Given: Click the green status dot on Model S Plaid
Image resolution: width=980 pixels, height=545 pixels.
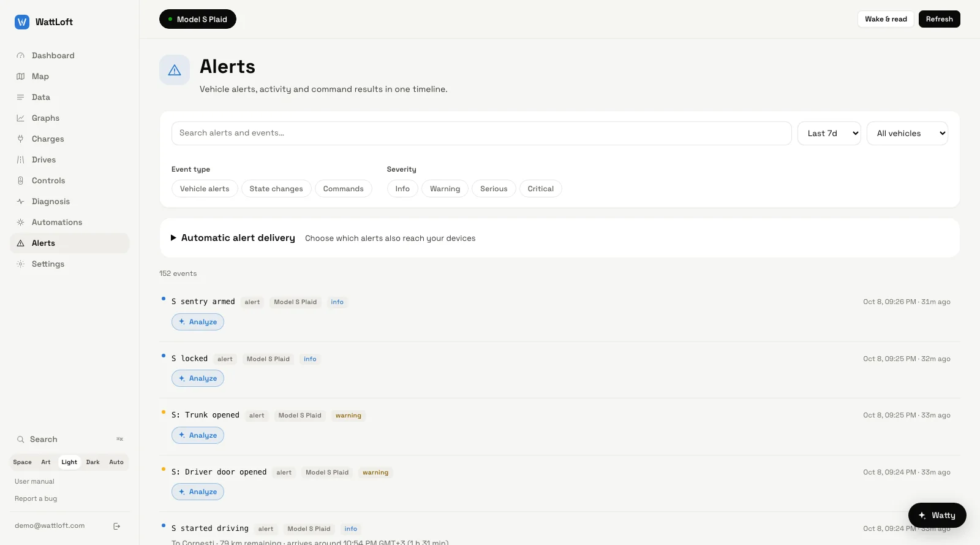Looking at the screenshot, I should point(170,20).
